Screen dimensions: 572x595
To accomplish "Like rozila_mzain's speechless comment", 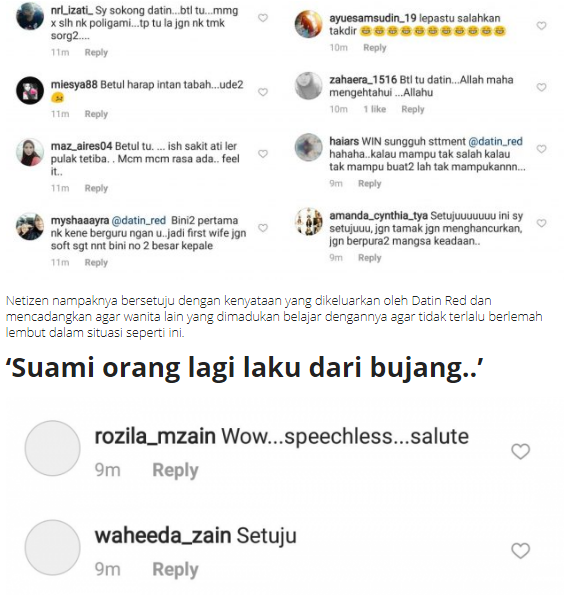I will click(520, 451).
